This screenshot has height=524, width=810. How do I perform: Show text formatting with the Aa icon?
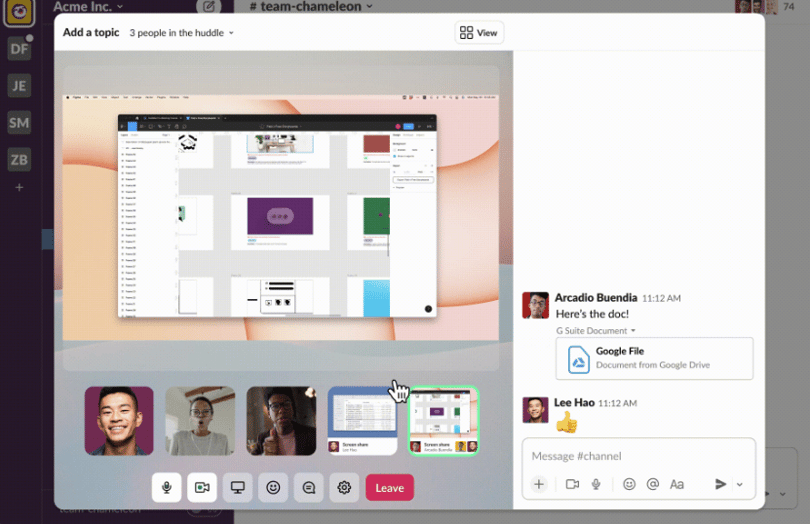pos(677,484)
